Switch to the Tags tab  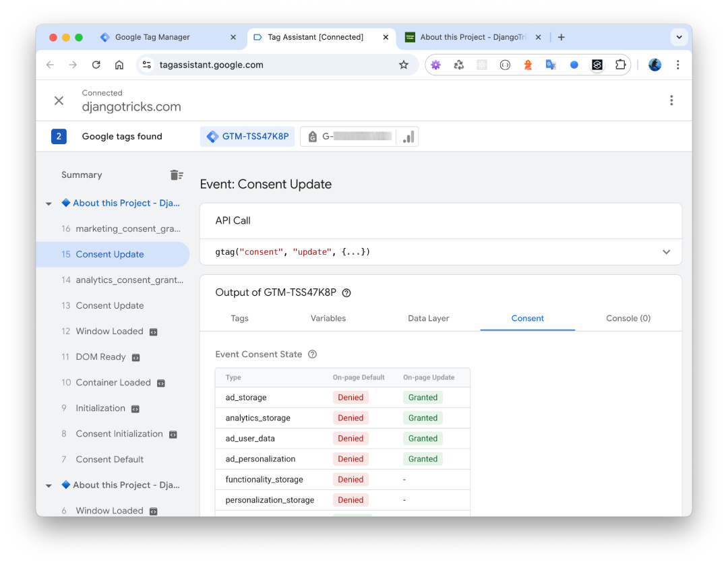pos(239,319)
